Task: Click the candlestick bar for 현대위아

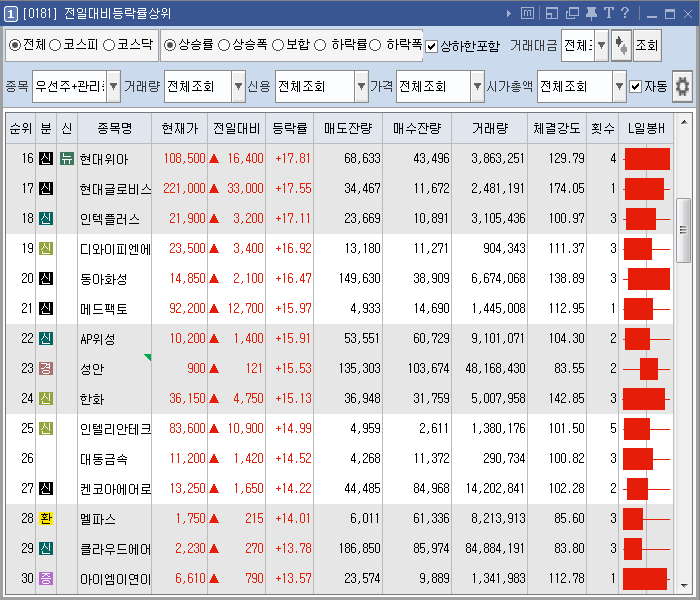Action: pos(646,159)
